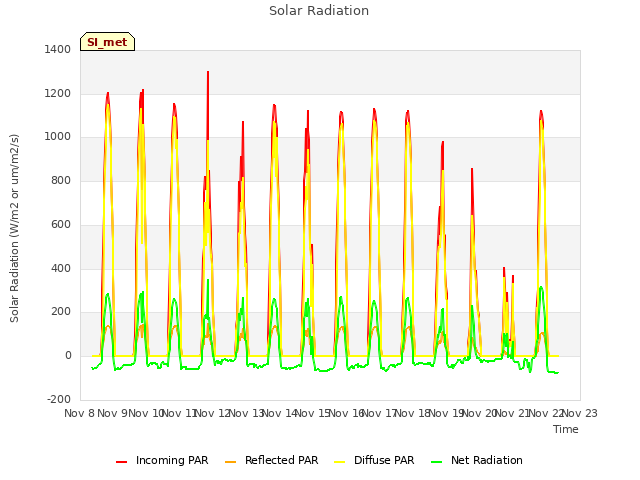Click the yellow Diffuse PAR legend swatch

[x=339, y=462]
